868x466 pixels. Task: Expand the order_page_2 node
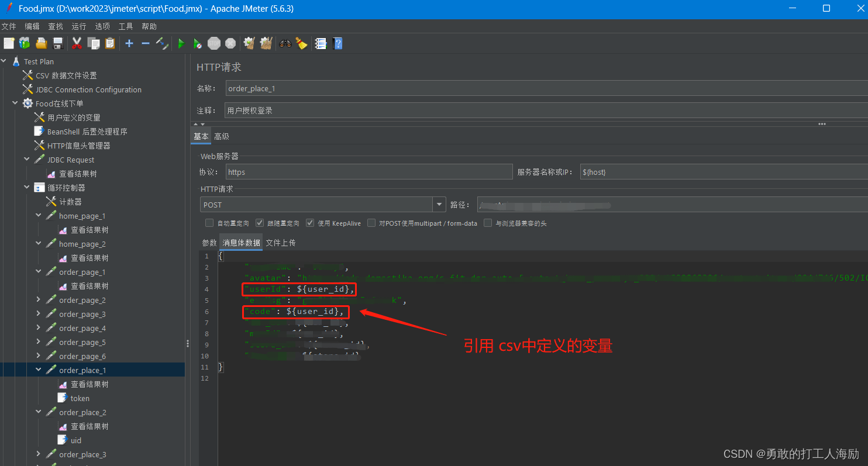point(39,300)
